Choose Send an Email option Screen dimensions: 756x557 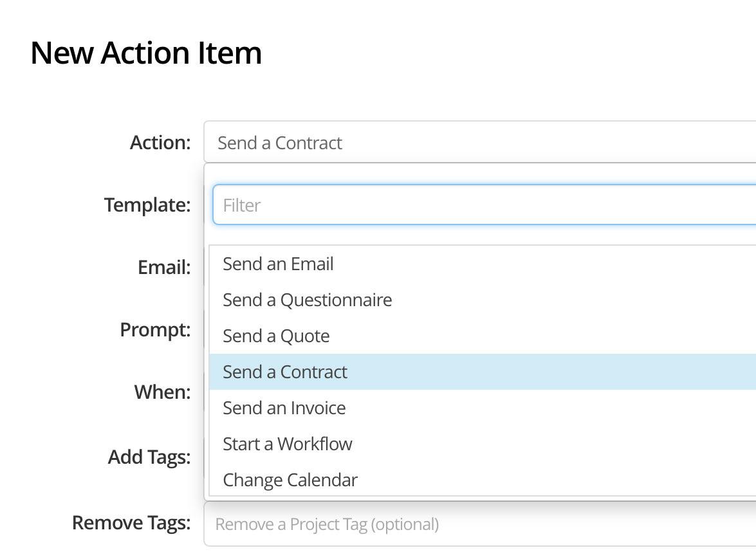coord(278,264)
